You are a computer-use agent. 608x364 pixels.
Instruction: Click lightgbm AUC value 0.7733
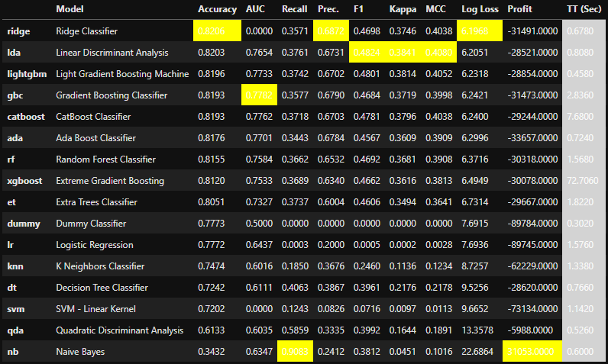[x=259, y=74]
